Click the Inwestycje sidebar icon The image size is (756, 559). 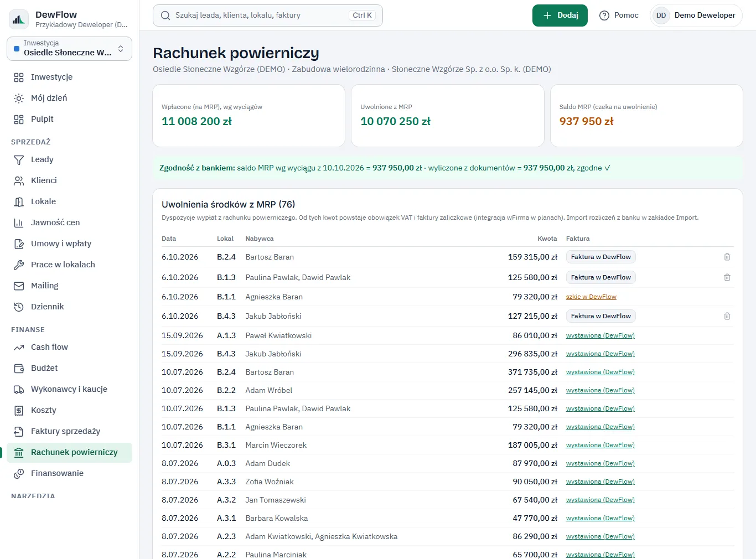19,77
